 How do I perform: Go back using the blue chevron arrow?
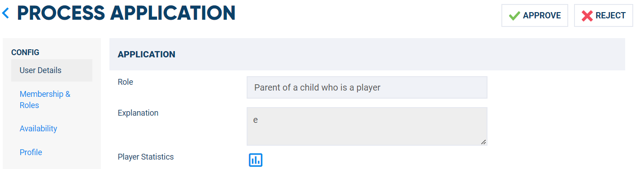pos(5,14)
